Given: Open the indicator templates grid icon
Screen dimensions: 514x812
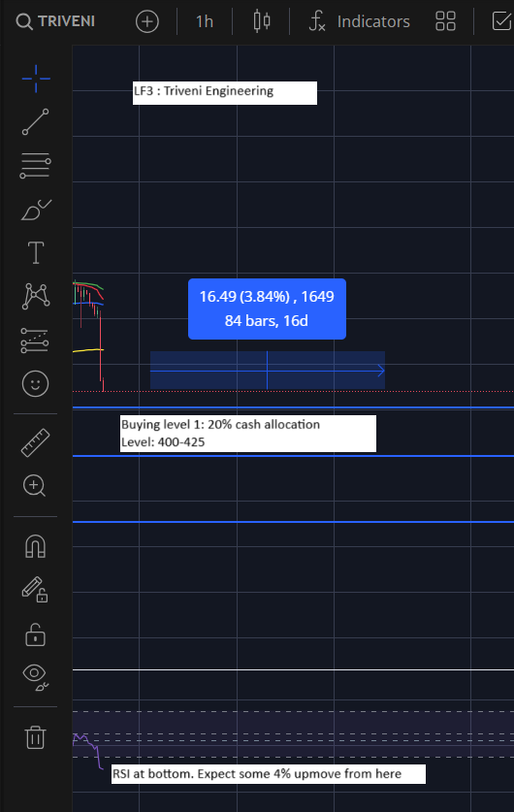Looking at the screenshot, I should [x=445, y=21].
